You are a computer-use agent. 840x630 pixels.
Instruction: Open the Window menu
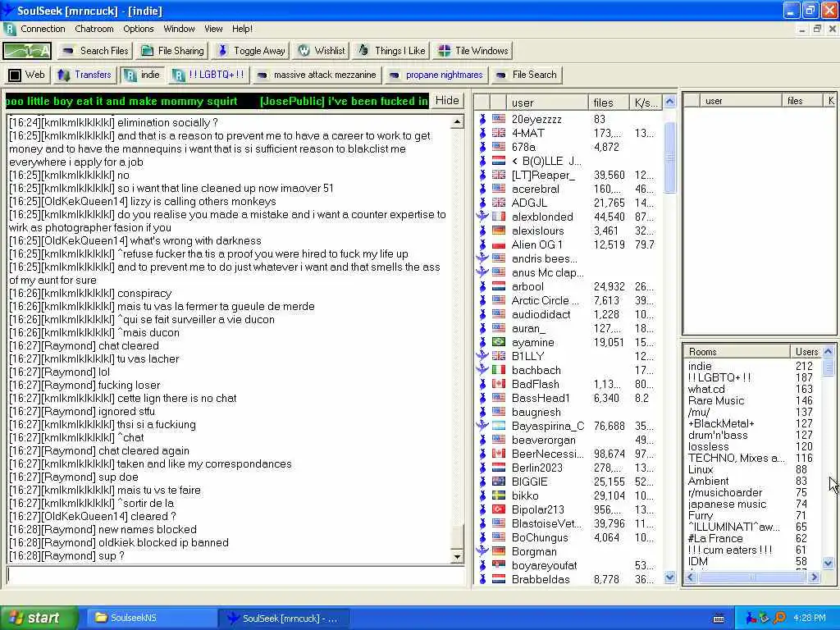click(x=179, y=29)
